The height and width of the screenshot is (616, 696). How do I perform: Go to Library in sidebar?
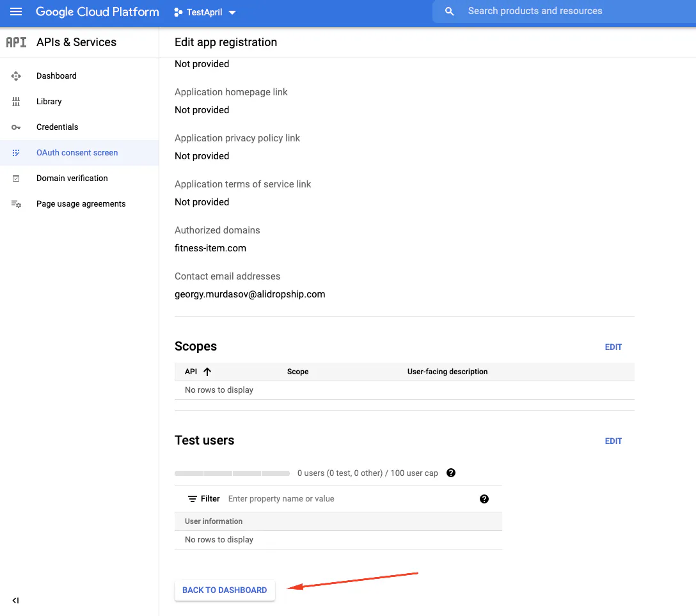point(49,102)
